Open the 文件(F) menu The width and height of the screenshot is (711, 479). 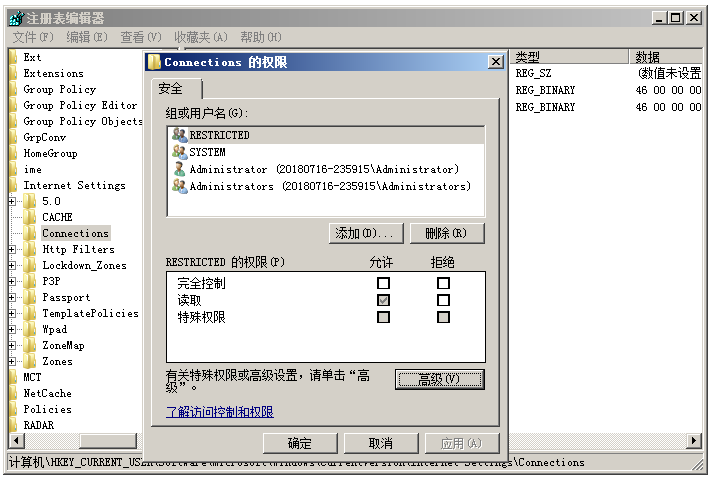32,37
